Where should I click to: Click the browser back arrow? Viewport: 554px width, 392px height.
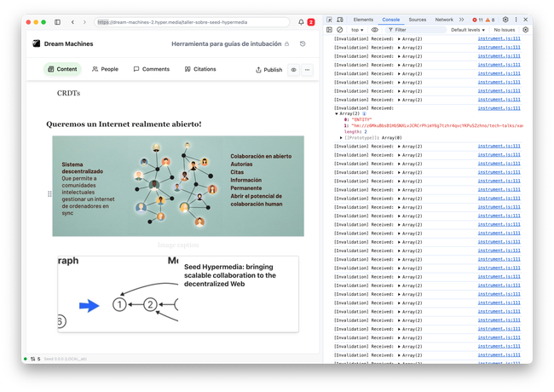click(72, 22)
